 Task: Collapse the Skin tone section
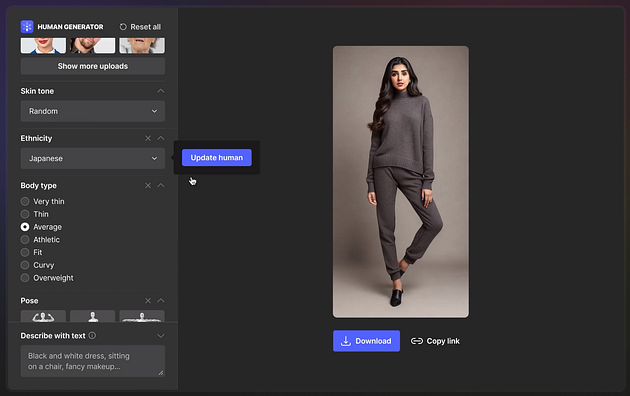click(161, 91)
